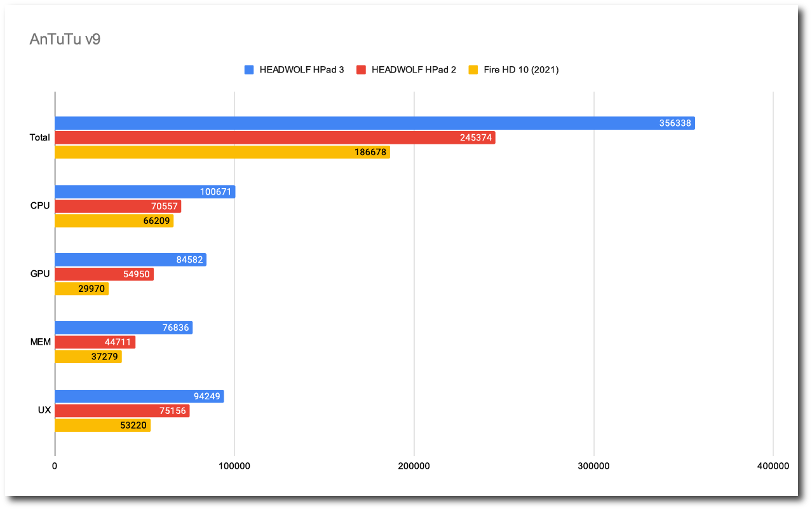Click the blue GPU bar labeled 84582
This screenshot has width=812, height=510.
pos(130,259)
